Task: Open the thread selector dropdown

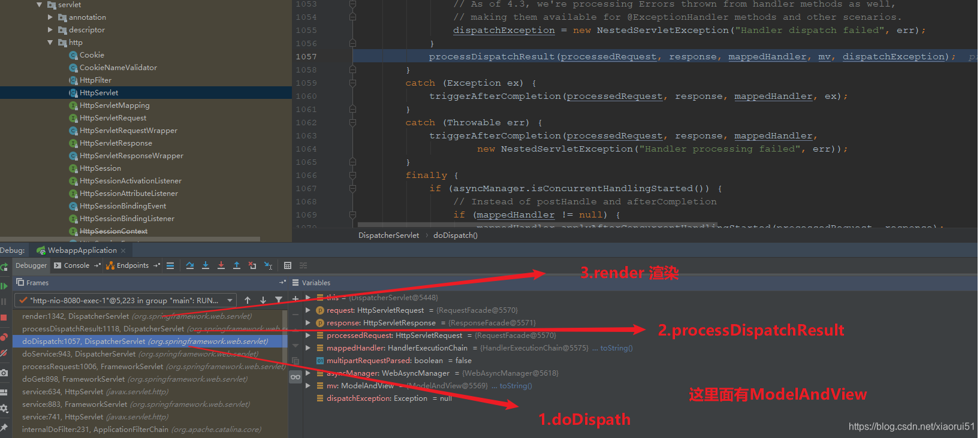Action: tap(126, 300)
